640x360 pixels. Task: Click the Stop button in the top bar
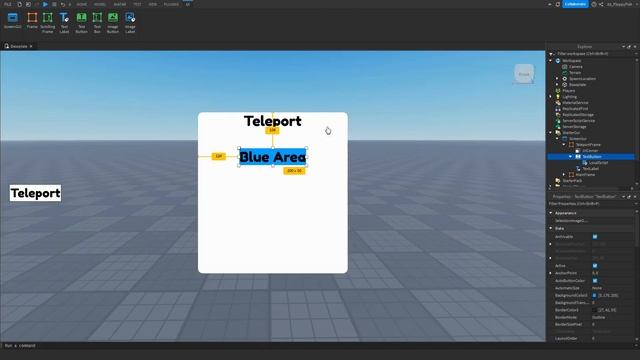(x=54, y=4)
